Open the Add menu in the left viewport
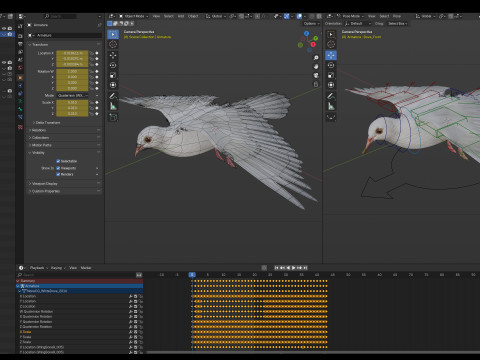The height and width of the screenshot is (360, 480). coord(181,16)
